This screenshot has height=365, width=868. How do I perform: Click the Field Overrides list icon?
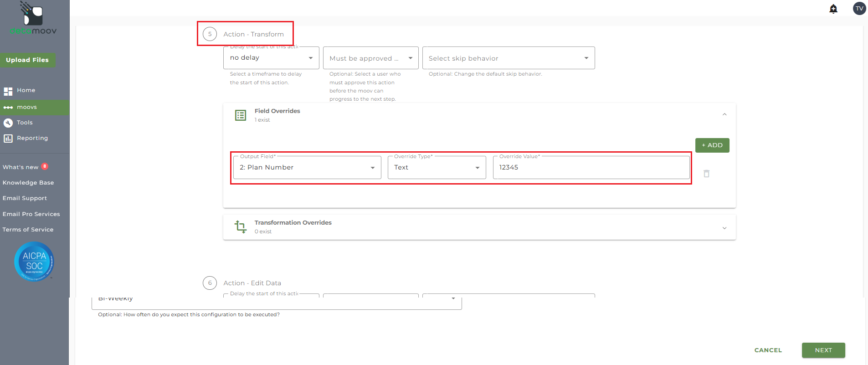pyautogui.click(x=241, y=115)
